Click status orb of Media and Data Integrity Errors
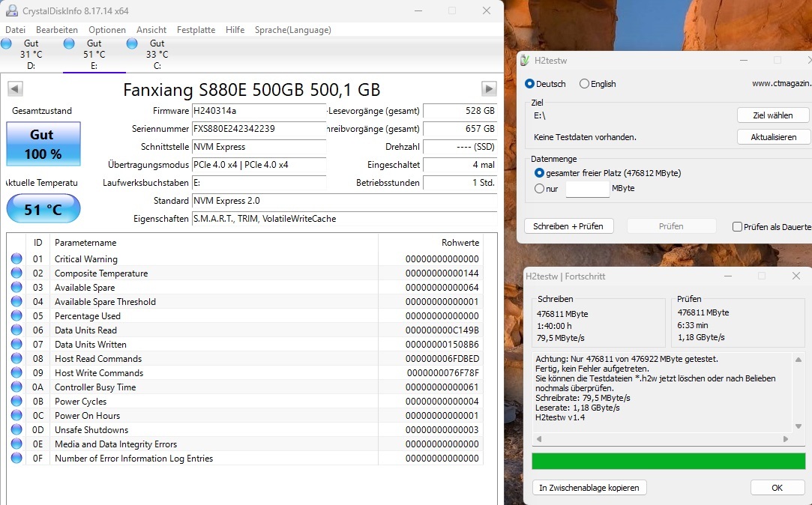Screen dimensions: 812x505 (16, 444)
